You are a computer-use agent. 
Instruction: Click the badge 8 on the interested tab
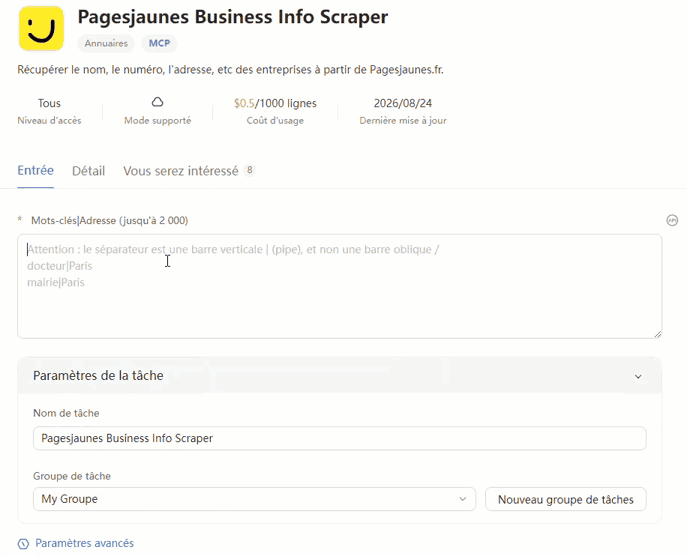[x=249, y=170]
